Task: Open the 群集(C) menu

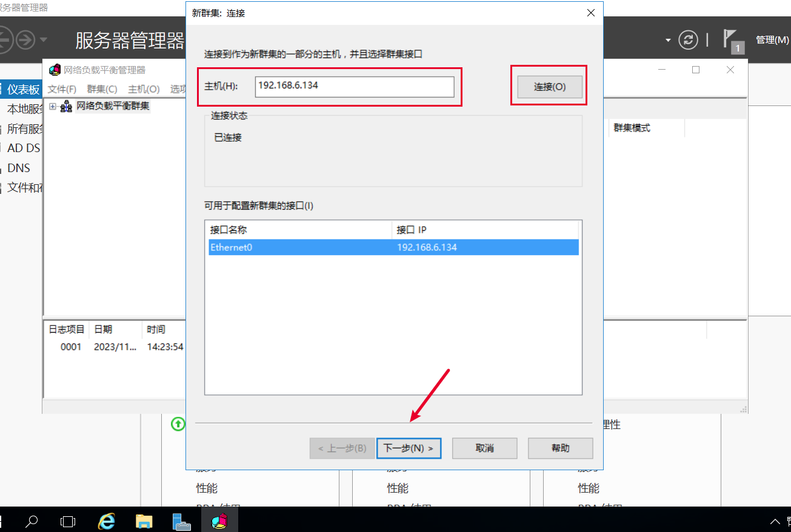Action: (x=102, y=89)
